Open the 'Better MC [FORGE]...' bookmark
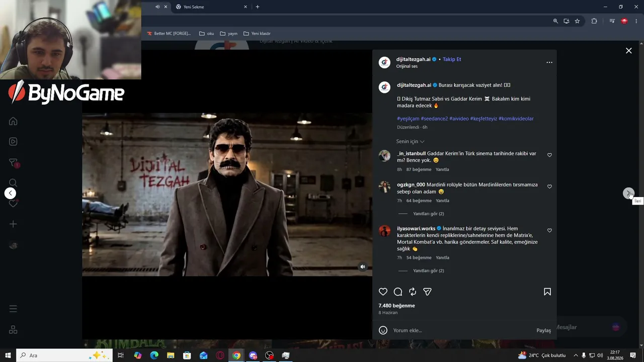 click(169, 34)
